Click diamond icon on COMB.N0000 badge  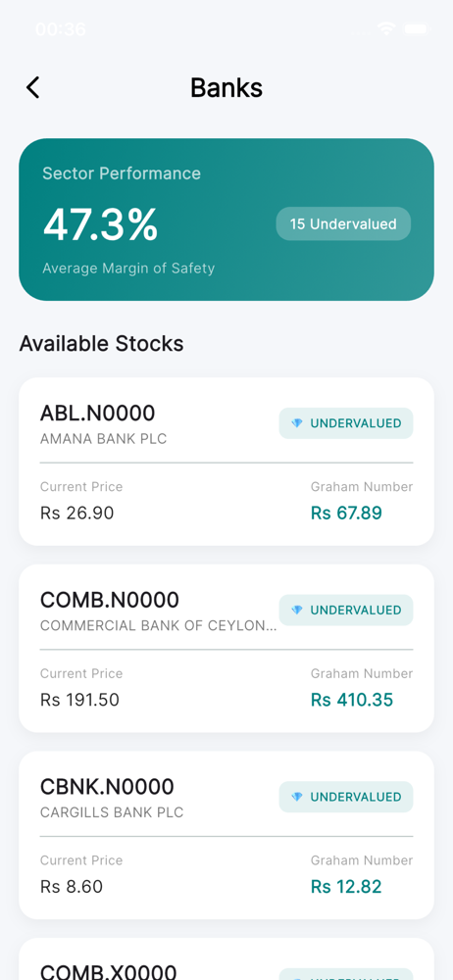click(297, 610)
